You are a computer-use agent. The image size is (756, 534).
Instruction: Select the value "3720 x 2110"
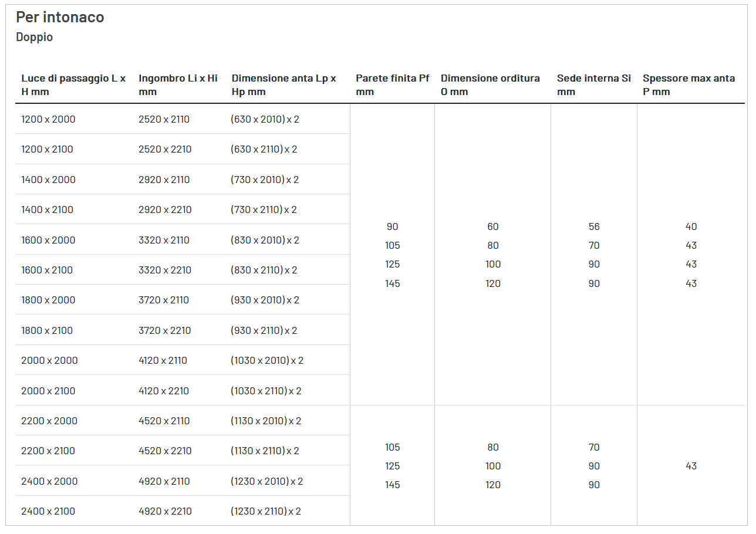pyautogui.click(x=164, y=300)
